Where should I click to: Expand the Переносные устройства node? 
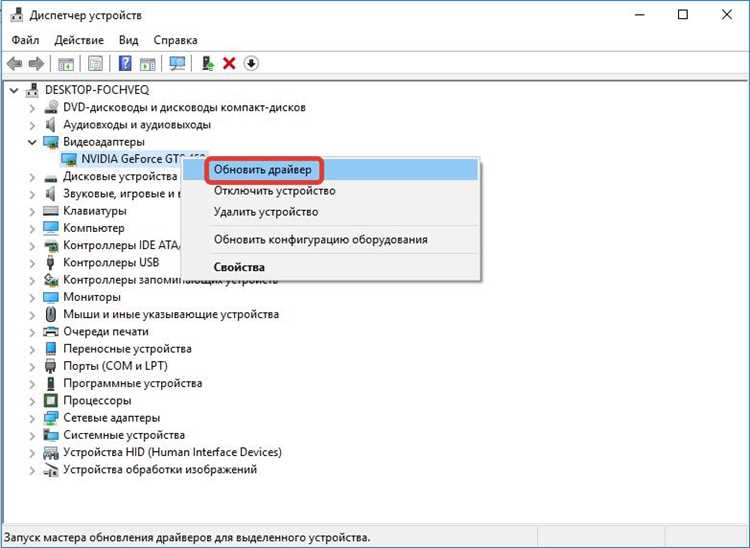pyautogui.click(x=32, y=349)
